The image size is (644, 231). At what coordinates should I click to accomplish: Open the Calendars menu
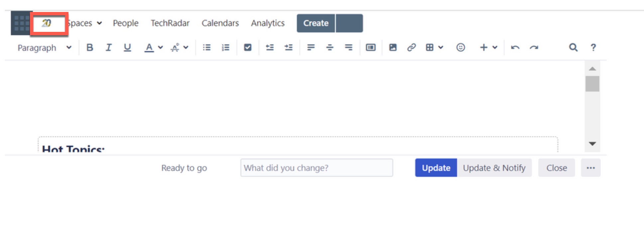(220, 23)
